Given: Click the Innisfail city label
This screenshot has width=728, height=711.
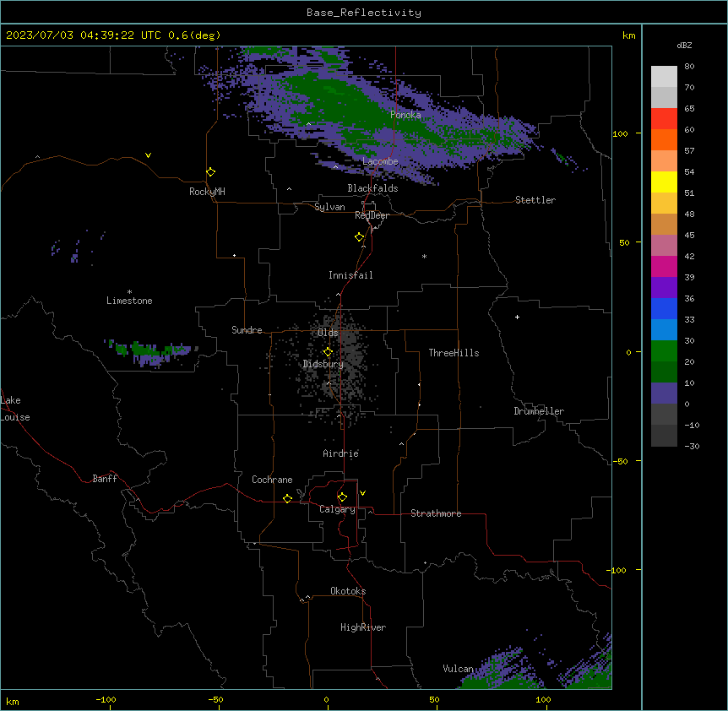Looking at the screenshot, I should pos(350,275).
